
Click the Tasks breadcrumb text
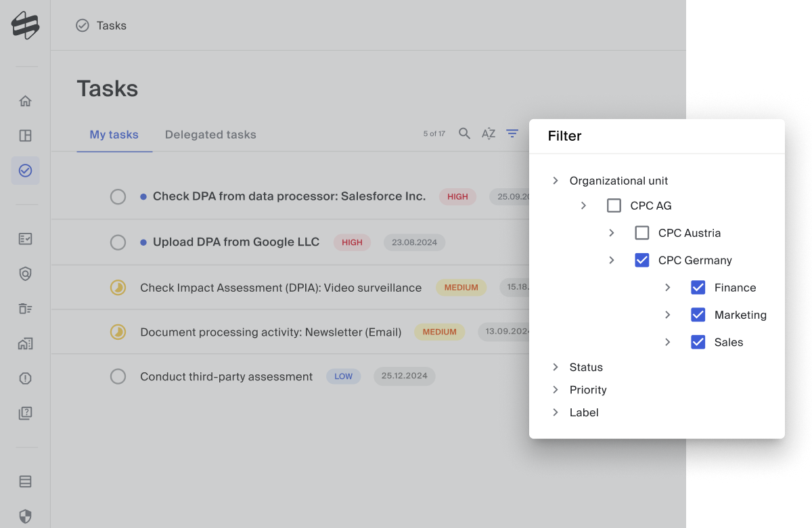click(112, 26)
